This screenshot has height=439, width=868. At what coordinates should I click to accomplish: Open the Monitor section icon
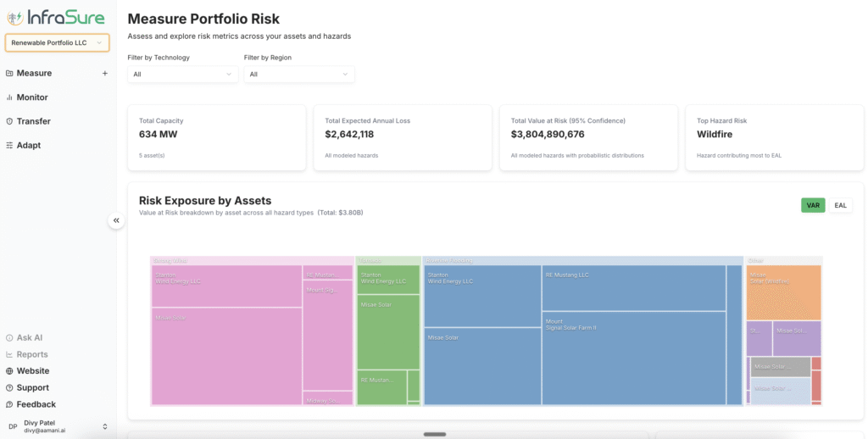9,97
